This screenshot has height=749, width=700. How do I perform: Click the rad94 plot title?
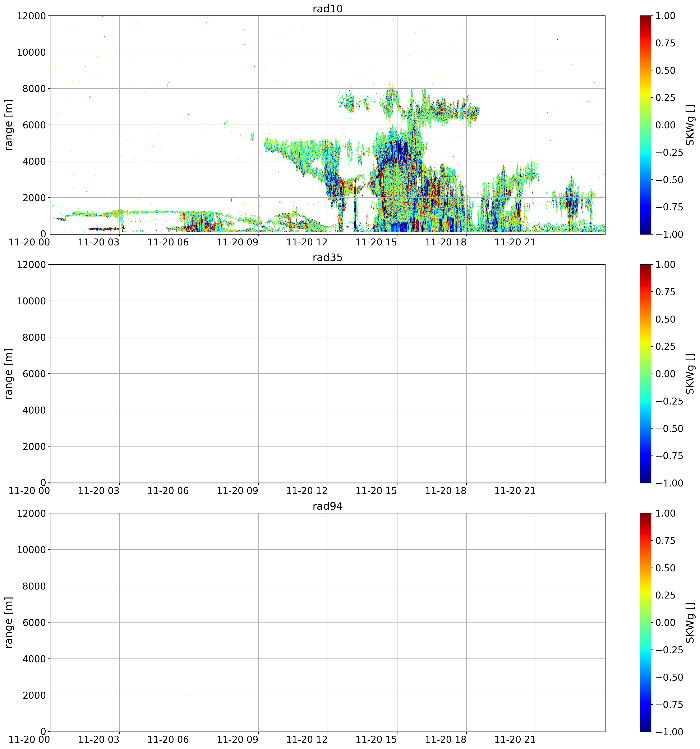tap(327, 506)
